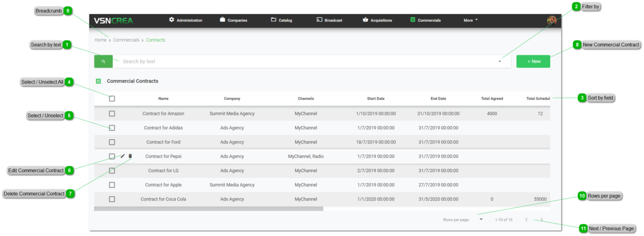Navigate to Home breadcrumb link
Viewport: 644px width, 236px height.
click(x=100, y=40)
